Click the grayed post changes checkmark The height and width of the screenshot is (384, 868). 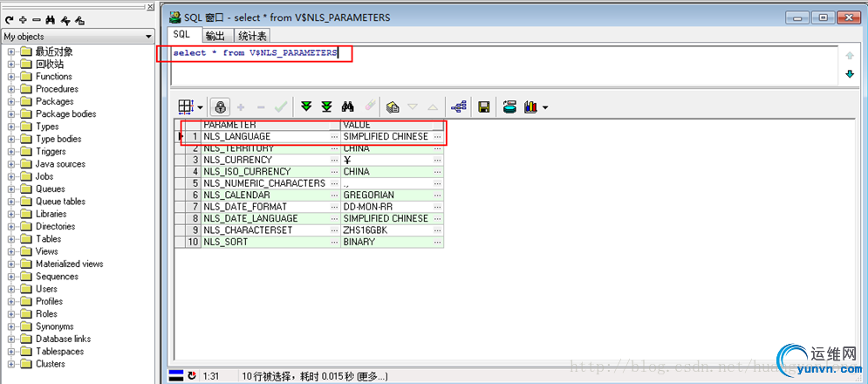point(281,106)
